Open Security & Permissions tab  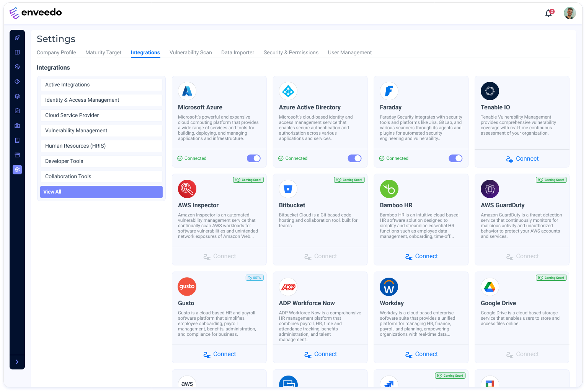click(291, 52)
